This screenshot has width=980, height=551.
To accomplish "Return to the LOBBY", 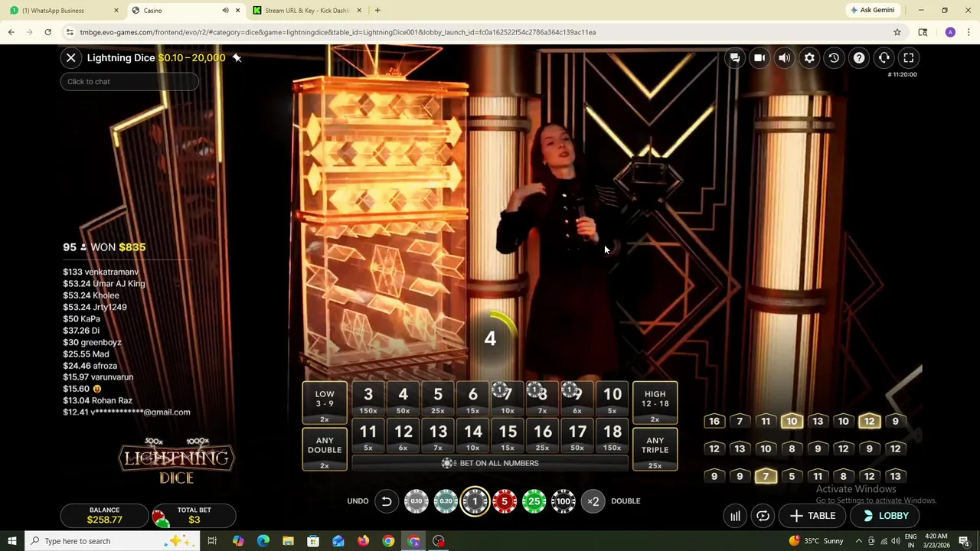I will point(886,516).
